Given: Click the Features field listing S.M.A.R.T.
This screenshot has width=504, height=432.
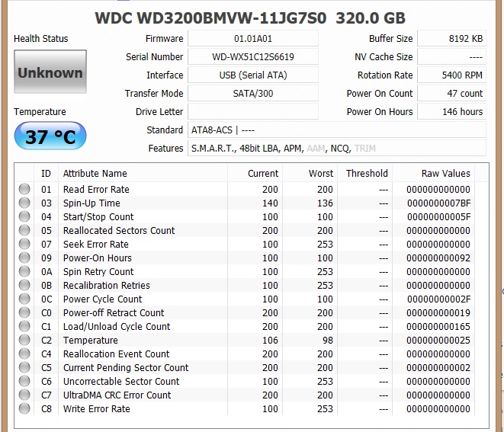Looking at the screenshot, I should pos(337,149).
